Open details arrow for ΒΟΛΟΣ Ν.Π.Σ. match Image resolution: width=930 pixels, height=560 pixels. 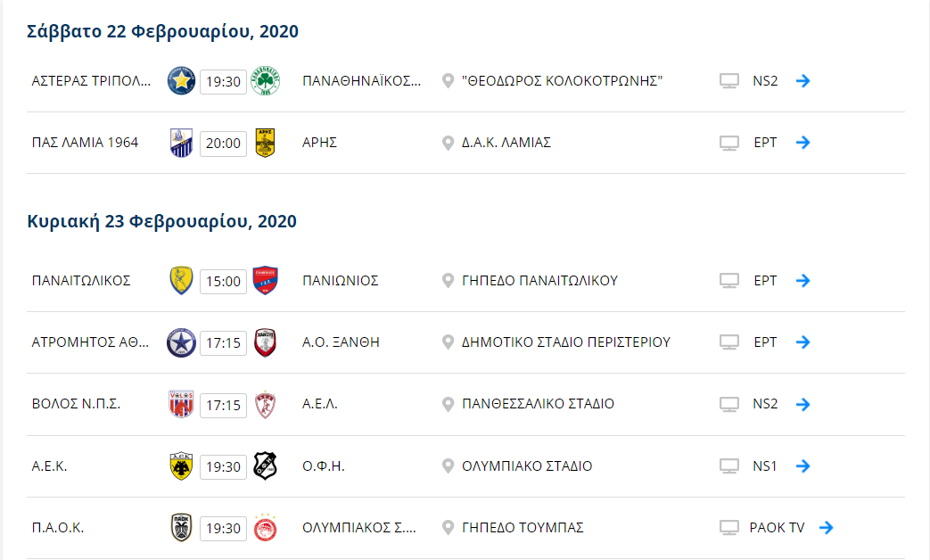803,404
